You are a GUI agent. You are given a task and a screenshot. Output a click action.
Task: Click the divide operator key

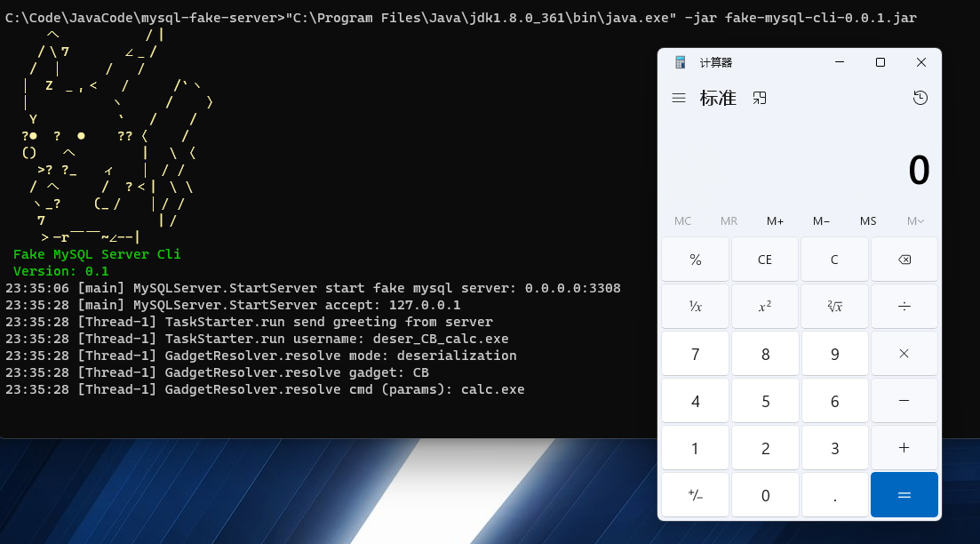pos(904,307)
